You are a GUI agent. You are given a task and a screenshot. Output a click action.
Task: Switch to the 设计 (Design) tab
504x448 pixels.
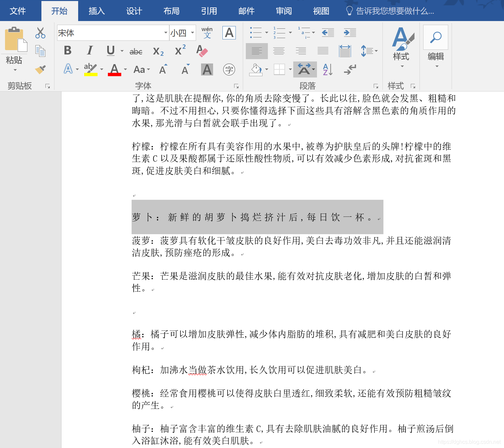134,11
